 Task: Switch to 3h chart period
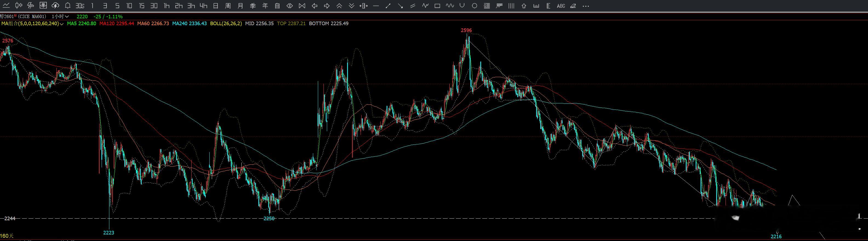pyautogui.click(x=191, y=6)
